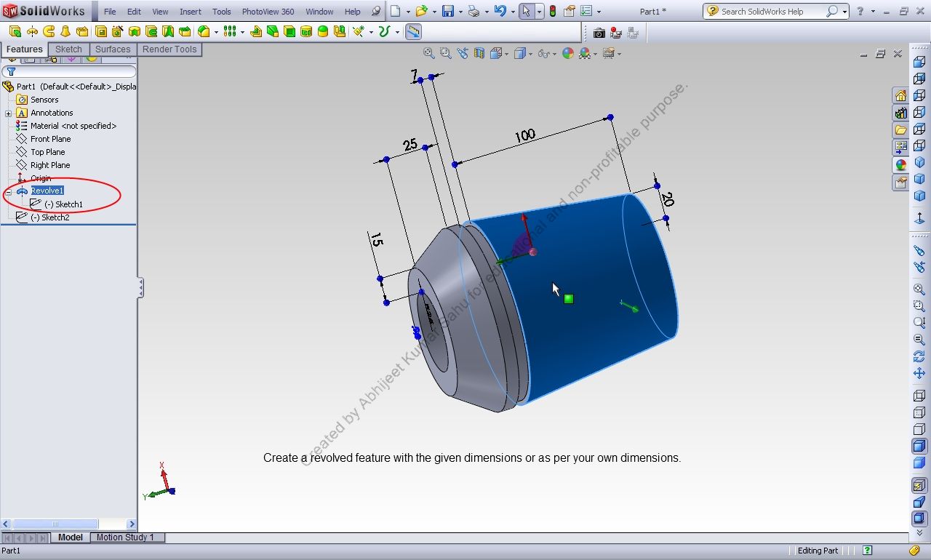The image size is (931, 560).
Task: Toggle Wireframe display mode
Action: tap(919, 396)
